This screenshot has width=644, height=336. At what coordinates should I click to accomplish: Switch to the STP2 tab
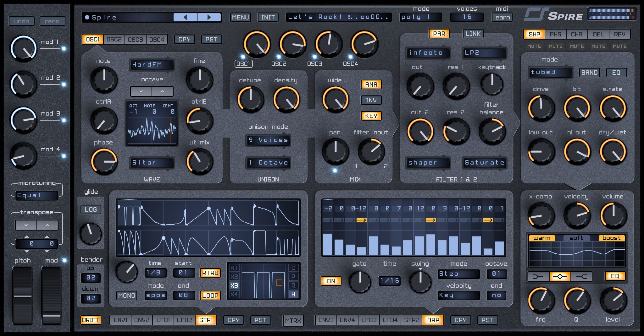[x=412, y=320]
